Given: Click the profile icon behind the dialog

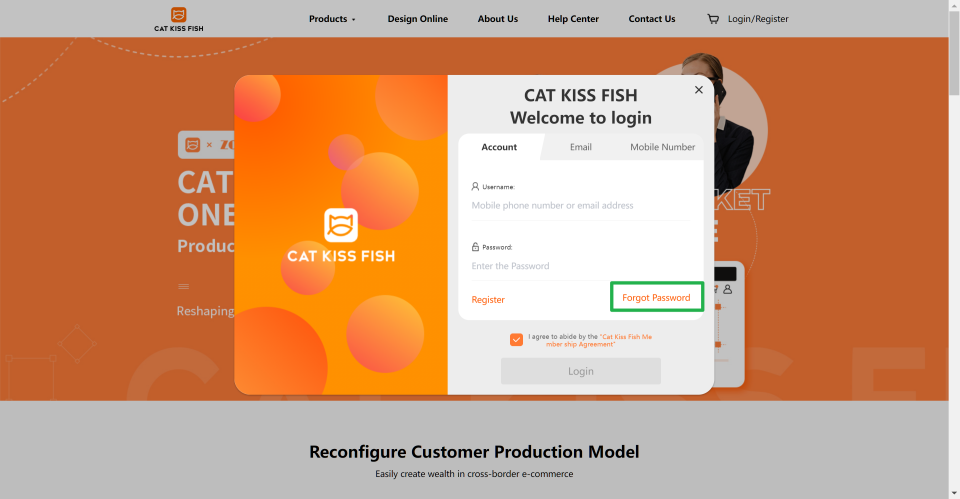Looking at the screenshot, I should tap(727, 289).
